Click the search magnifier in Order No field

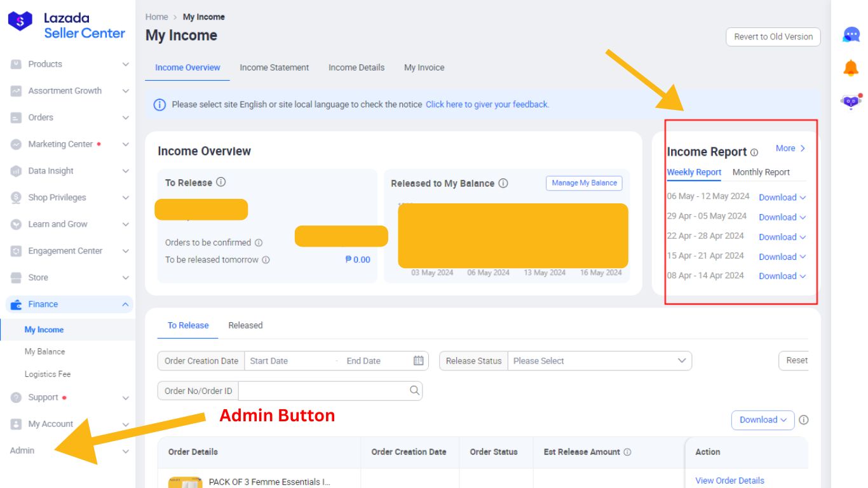414,390
